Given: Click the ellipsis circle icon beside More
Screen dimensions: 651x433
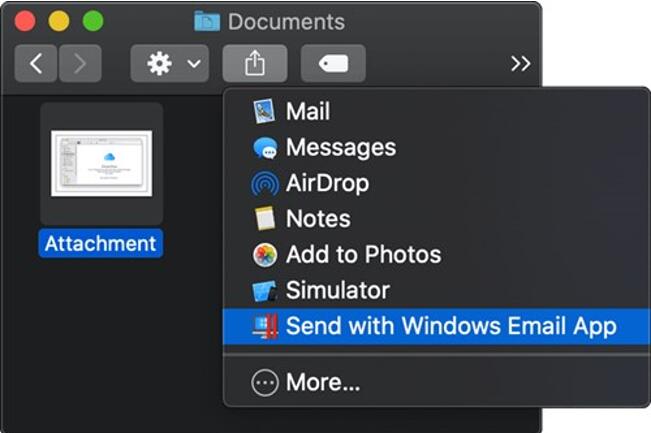Looking at the screenshot, I should [265, 382].
